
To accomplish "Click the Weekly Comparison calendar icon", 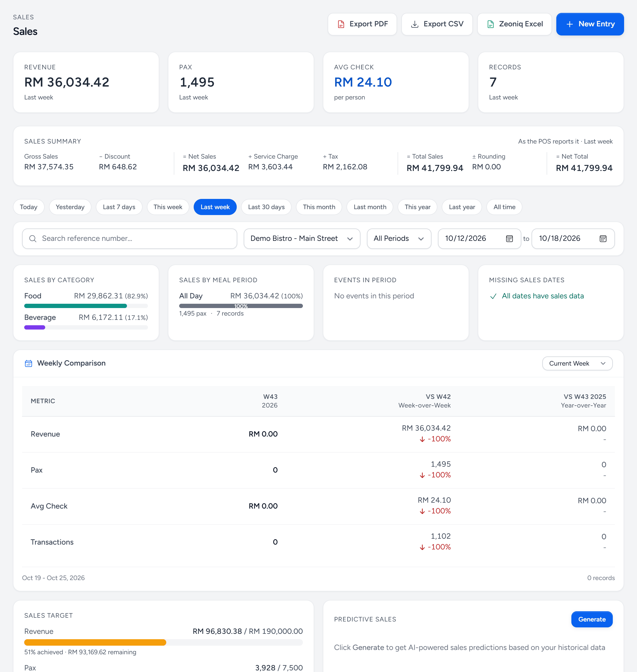I will pyautogui.click(x=29, y=364).
